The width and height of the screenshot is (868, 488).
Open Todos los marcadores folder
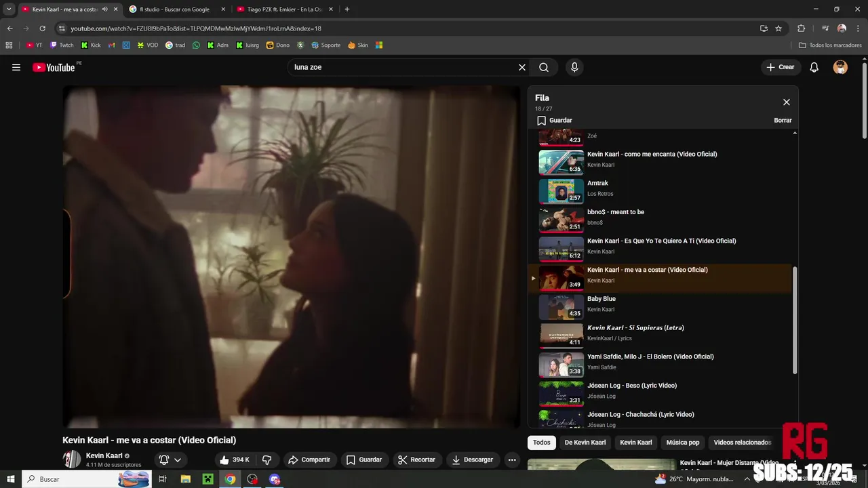pyautogui.click(x=830, y=45)
